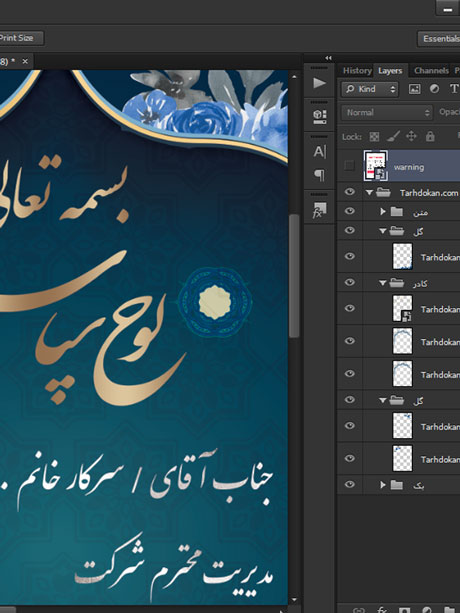Open the Normal blend mode dropdown
Viewport: 460px width, 613px height.
(x=387, y=113)
